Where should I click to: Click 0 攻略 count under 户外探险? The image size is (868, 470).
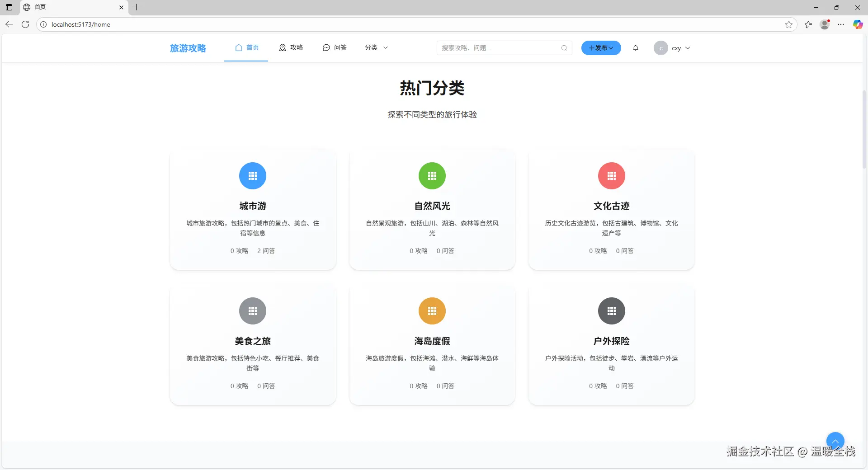tap(598, 386)
